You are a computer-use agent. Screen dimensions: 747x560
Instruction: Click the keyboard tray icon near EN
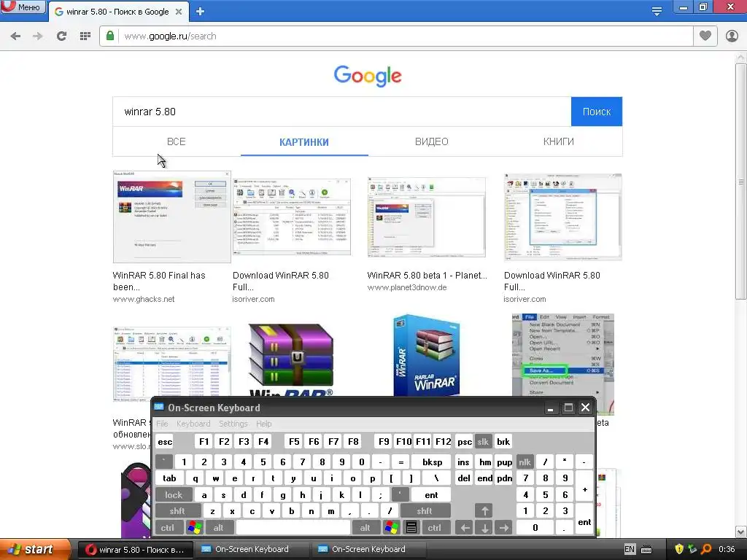(x=646, y=550)
